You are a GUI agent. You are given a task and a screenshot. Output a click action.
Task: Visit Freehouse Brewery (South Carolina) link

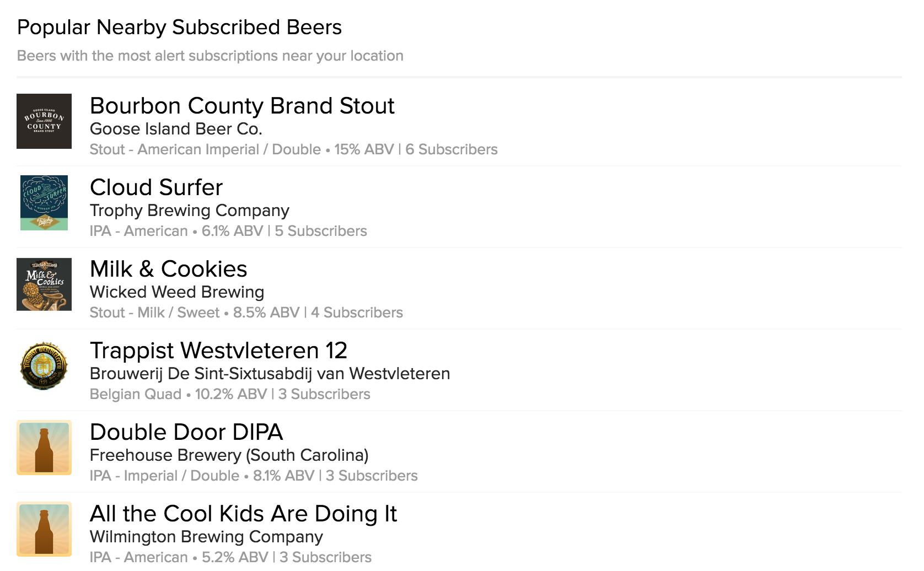click(x=229, y=455)
